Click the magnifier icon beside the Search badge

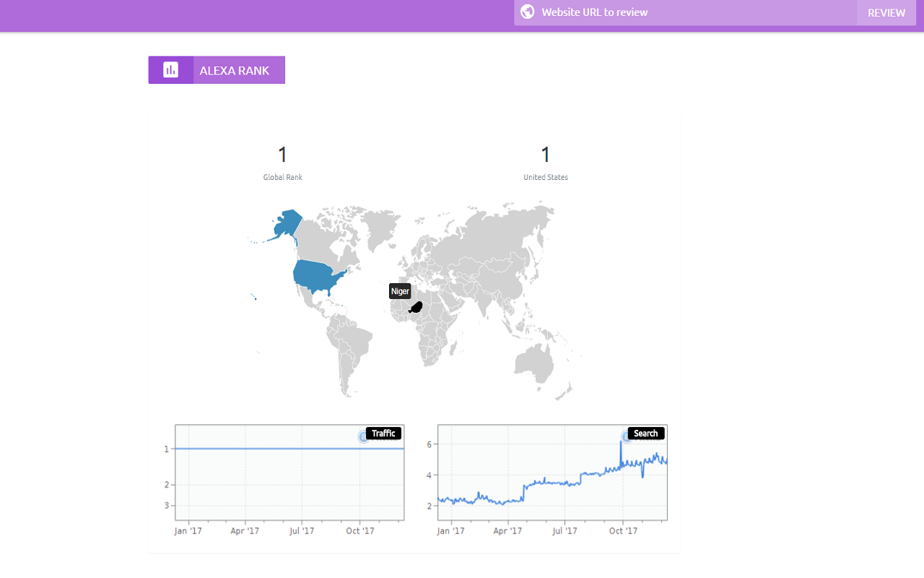[626, 436]
